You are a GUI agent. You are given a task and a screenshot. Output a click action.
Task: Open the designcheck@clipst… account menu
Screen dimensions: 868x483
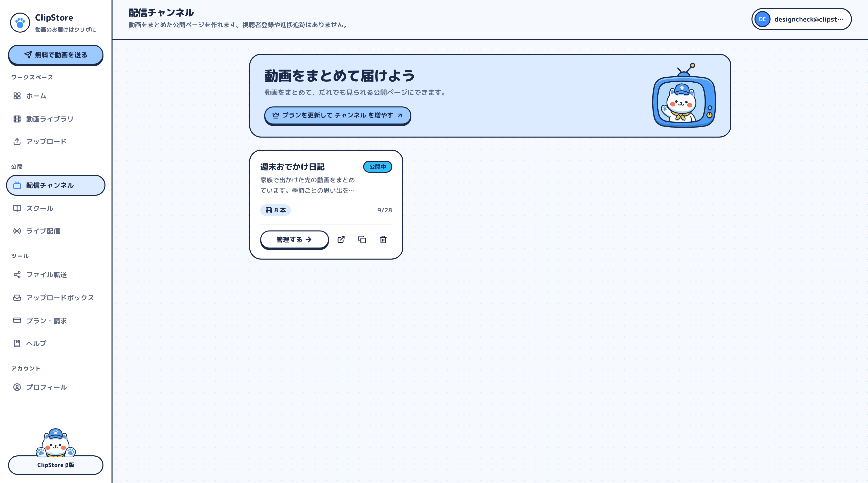(x=801, y=19)
